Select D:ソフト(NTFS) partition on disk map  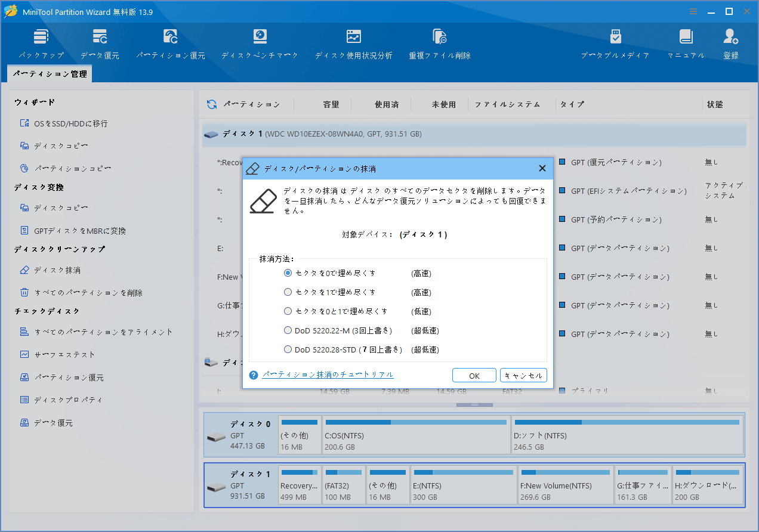tap(627, 435)
